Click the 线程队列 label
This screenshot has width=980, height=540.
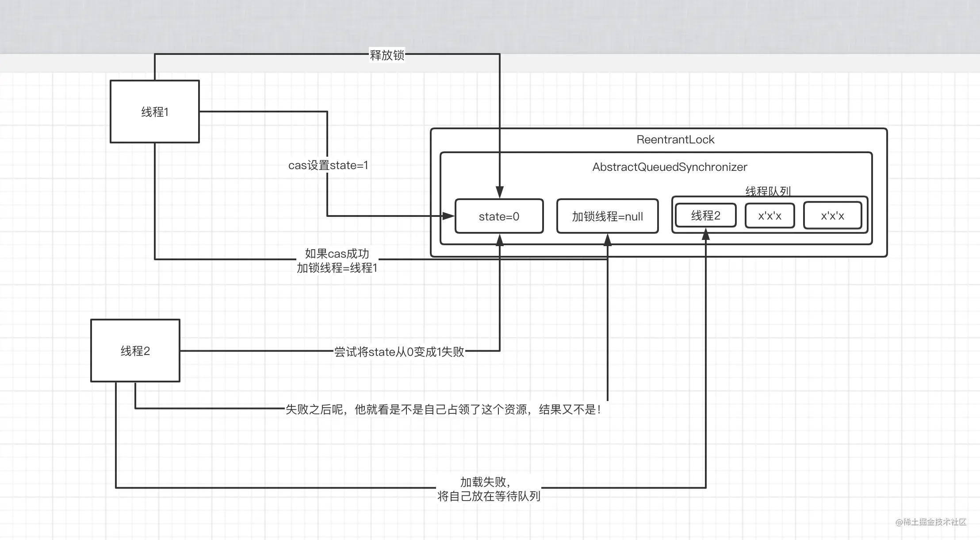pyautogui.click(x=768, y=191)
